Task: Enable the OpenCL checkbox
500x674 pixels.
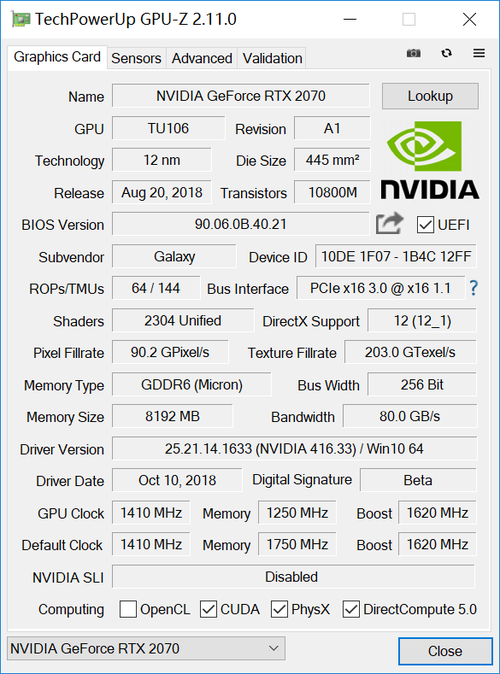Action: tap(128, 609)
